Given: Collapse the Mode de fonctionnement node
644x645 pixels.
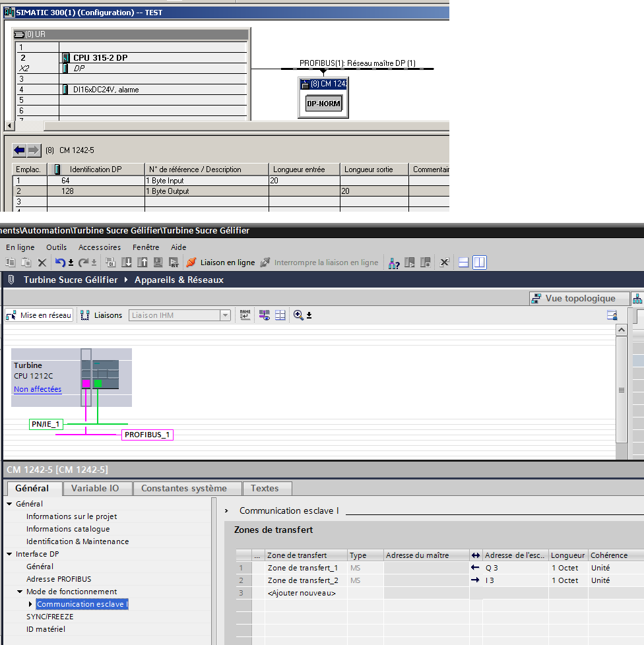Looking at the screenshot, I should 20,592.
